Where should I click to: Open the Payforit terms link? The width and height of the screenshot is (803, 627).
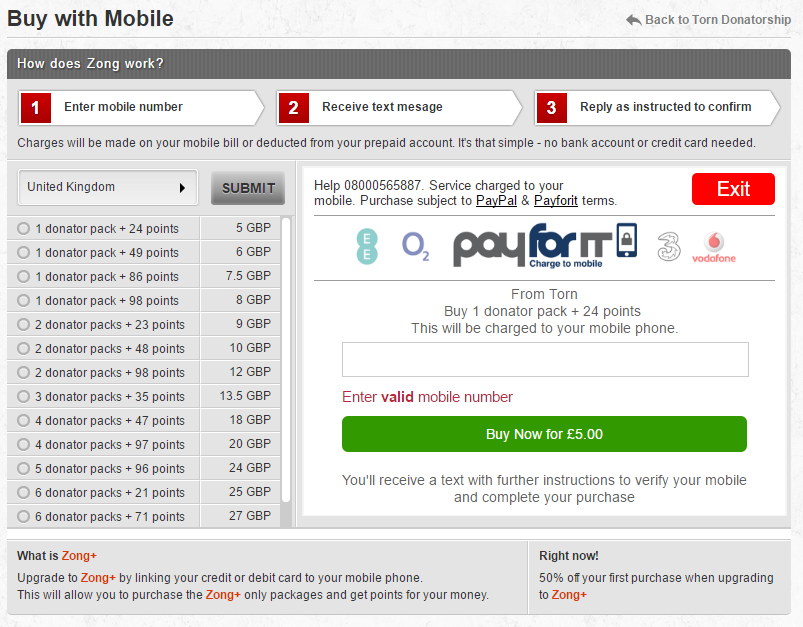tap(556, 200)
